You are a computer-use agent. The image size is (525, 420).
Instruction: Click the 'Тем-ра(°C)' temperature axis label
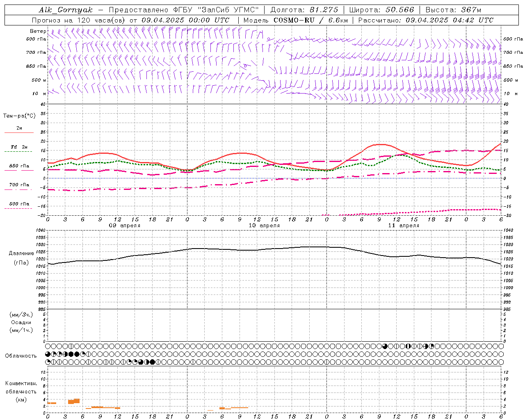tap(19, 116)
